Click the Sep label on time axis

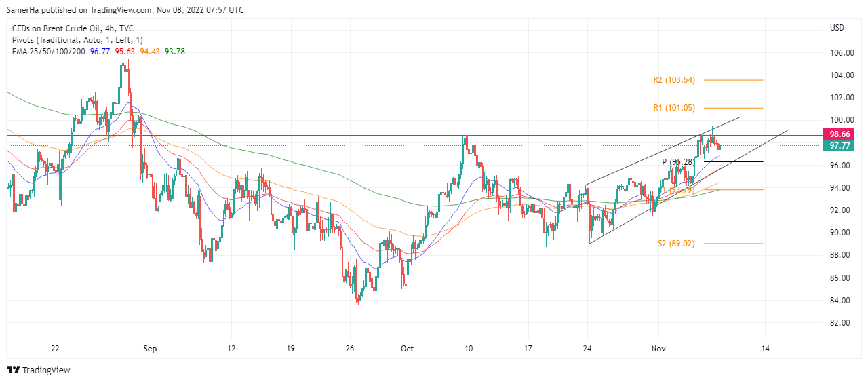(x=150, y=349)
